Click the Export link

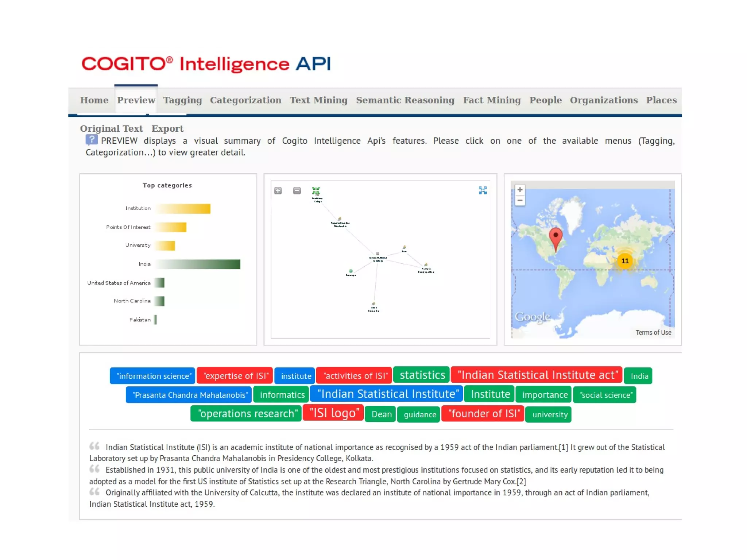[167, 128]
